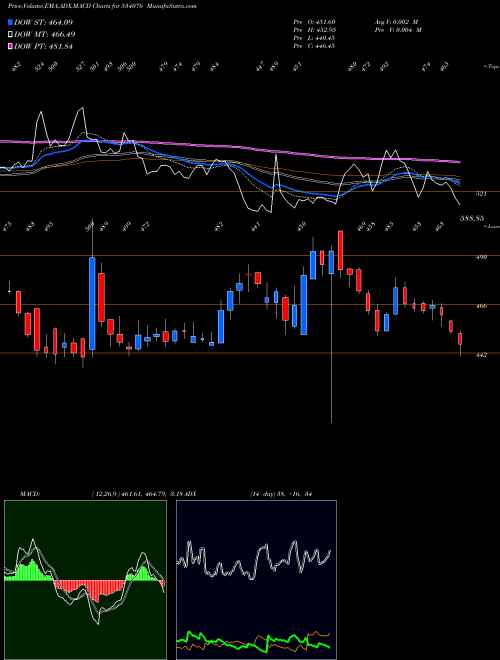Open the green MACD histogram panel
The height and width of the screenshot is (660, 500).
85,580
